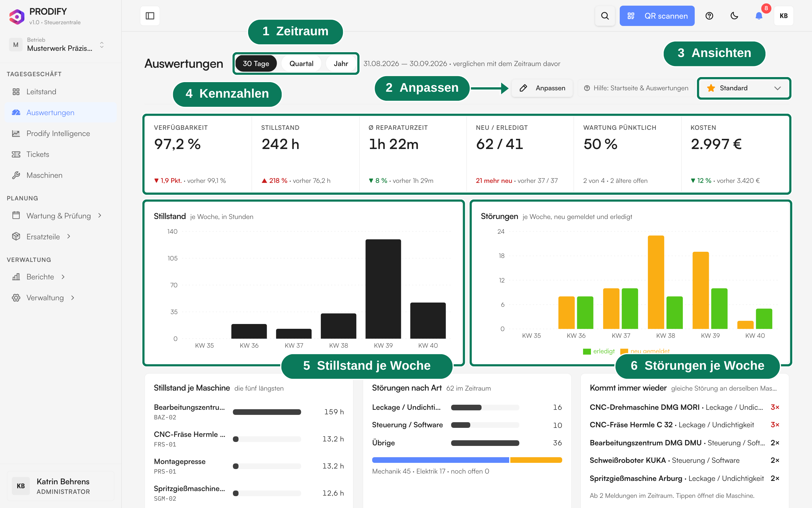Toggle the erledigt legend entry
Image resolution: width=812 pixels, height=508 pixels.
[x=599, y=351]
